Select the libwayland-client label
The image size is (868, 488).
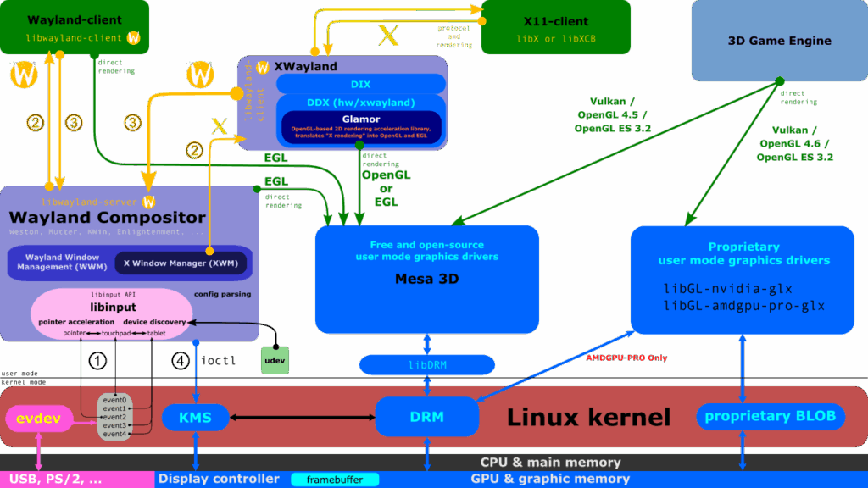[x=74, y=37]
